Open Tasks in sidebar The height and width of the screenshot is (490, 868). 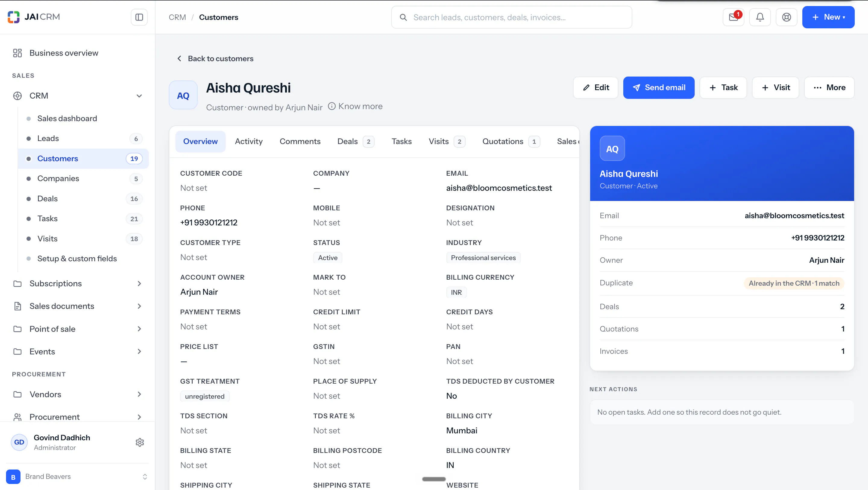(83, 218)
